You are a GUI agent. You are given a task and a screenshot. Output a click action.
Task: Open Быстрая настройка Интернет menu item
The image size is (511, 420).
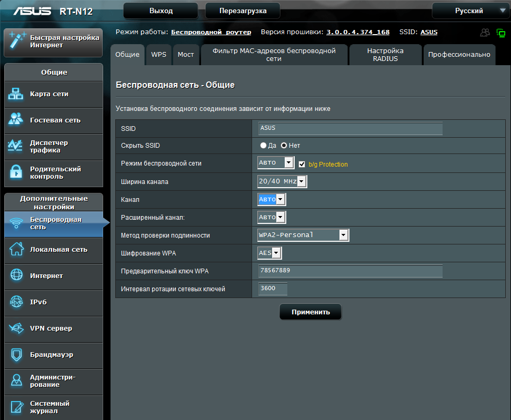coord(54,43)
